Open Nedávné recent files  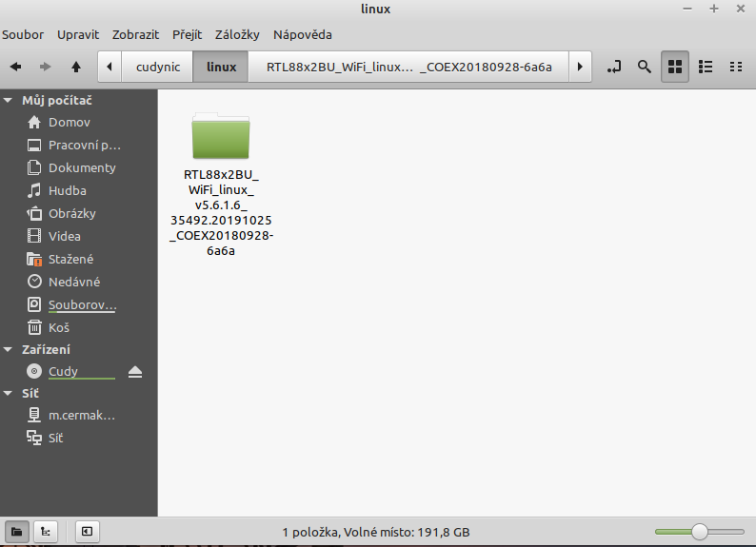73,282
